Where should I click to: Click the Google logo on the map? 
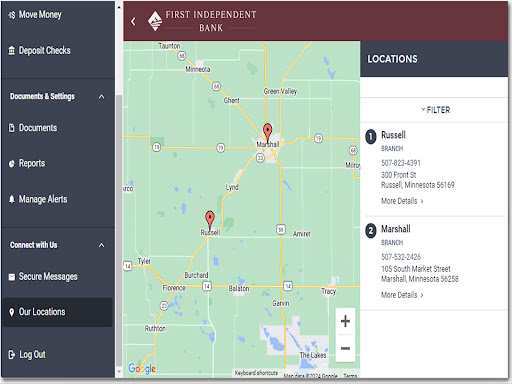(142, 369)
